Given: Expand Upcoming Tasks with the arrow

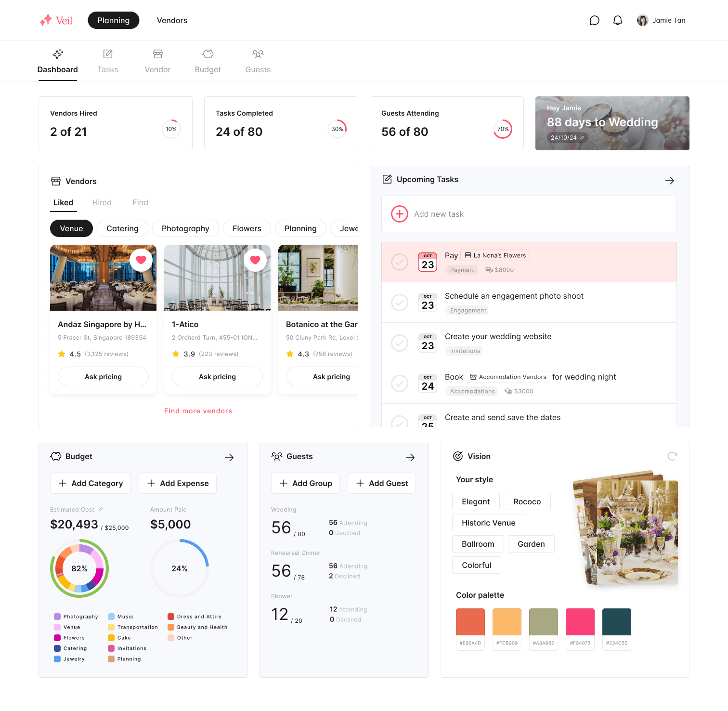Looking at the screenshot, I should (x=670, y=181).
